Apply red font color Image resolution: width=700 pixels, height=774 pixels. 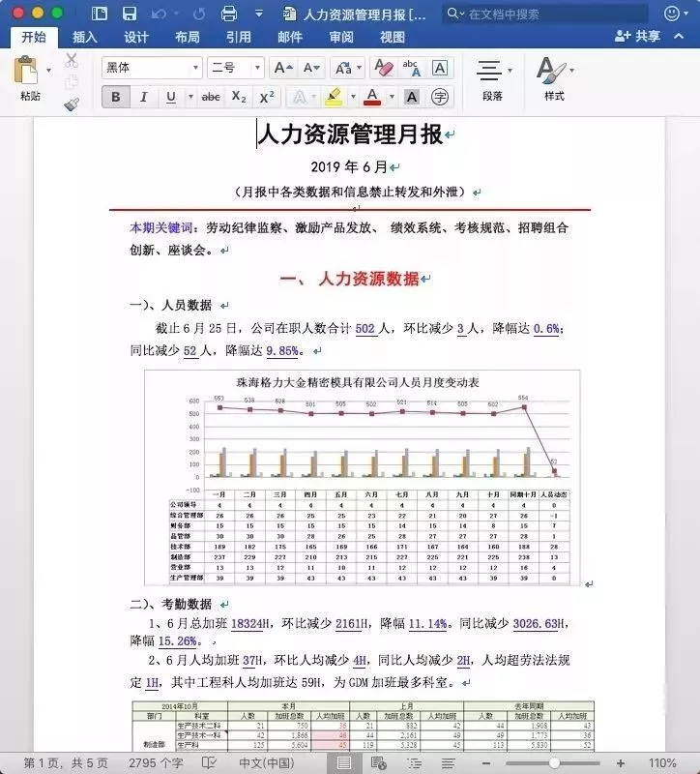point(372,97)
